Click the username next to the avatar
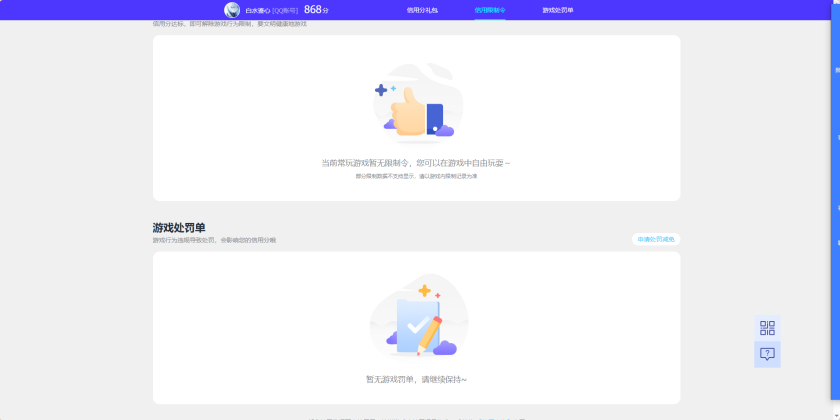The width and height of the screenshot is (840, 420). [258, 10]
